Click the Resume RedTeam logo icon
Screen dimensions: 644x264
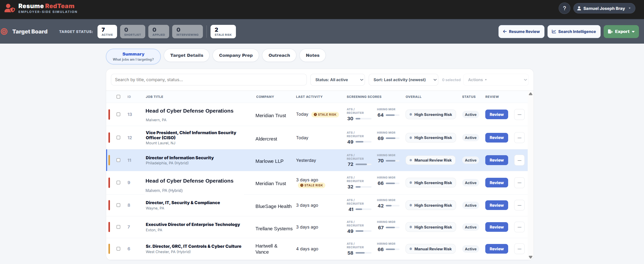click(x=10, y=8)
